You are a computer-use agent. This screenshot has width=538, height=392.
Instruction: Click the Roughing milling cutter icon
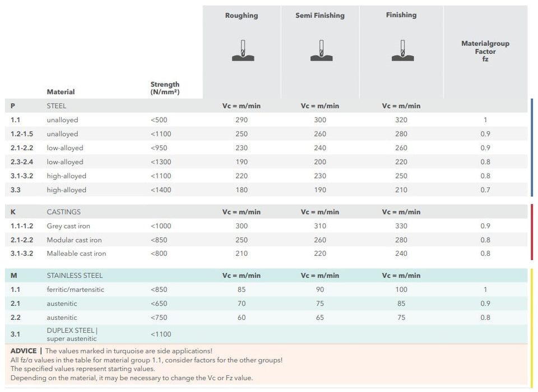242,50
